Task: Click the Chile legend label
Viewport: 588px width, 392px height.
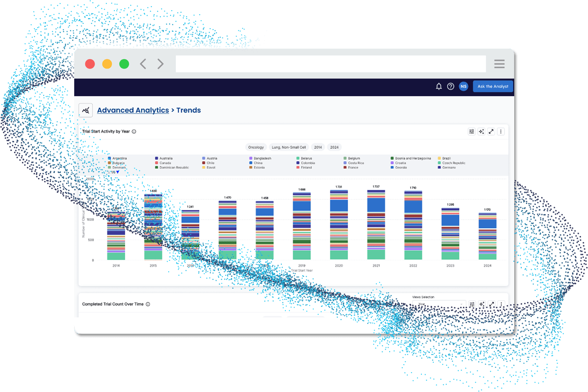Action: click(x=210, y=163)
